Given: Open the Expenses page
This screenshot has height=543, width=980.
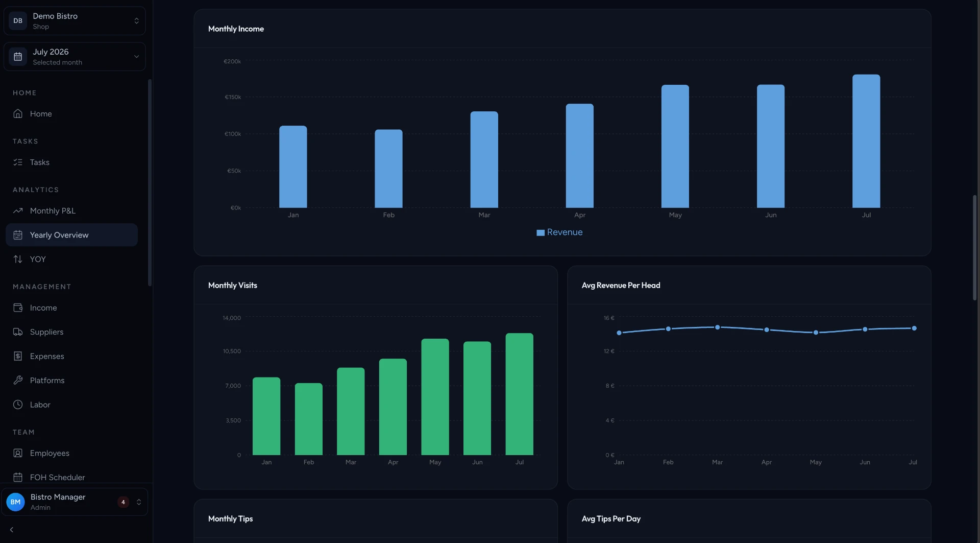Looking at the screenshot, I should pyautogui.click(x=71, y=356).
